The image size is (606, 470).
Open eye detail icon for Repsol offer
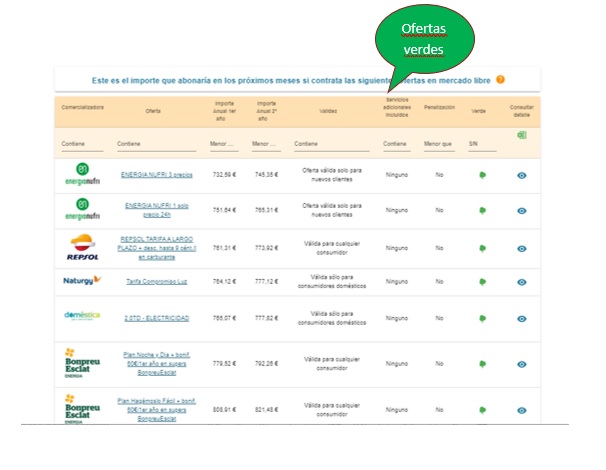(x=521, y=249)
